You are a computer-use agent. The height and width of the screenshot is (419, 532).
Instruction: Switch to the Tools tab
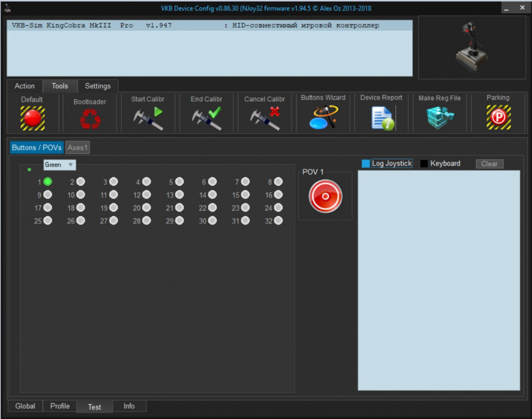click(x=60, y=86)
